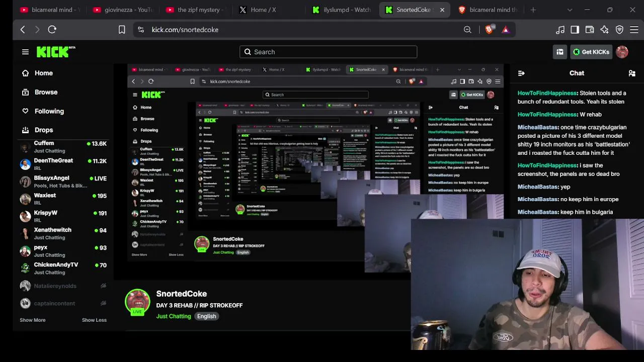The image size is (644, 362).
Task: Open the Brave Wallet toolbar icon
Action: [x=590, y=30]
